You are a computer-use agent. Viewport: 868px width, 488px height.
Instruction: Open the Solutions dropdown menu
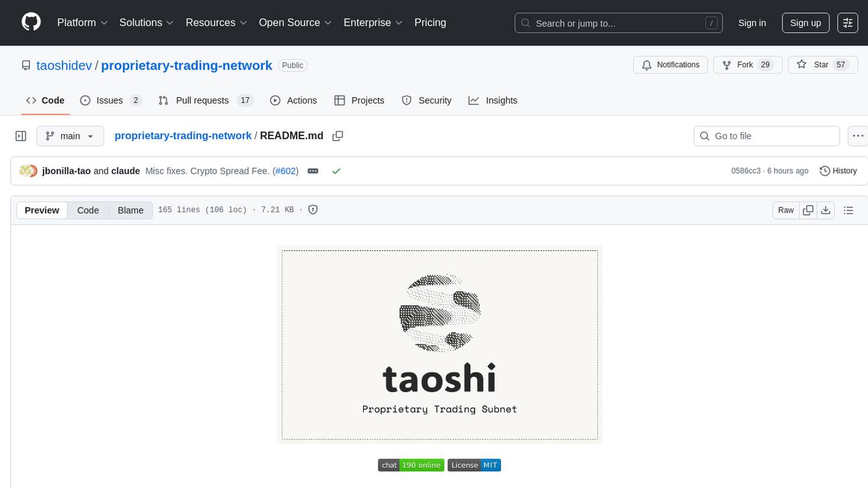(147, 22)
